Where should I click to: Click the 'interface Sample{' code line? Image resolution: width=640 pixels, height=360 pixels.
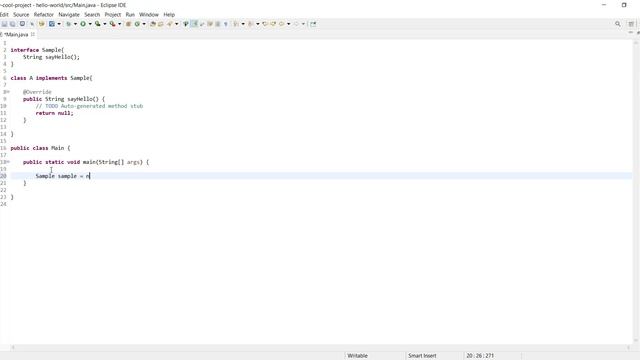tap(37, 50)
